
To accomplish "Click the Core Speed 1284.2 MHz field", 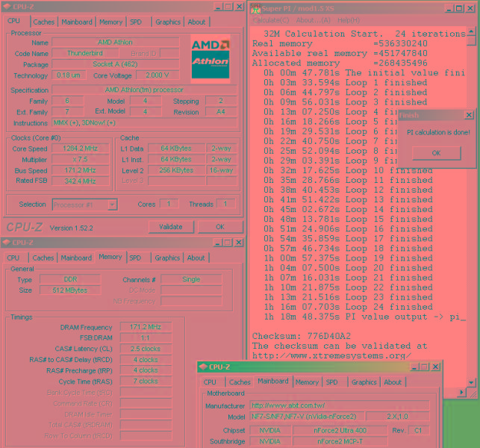I will tap(81, 149).
